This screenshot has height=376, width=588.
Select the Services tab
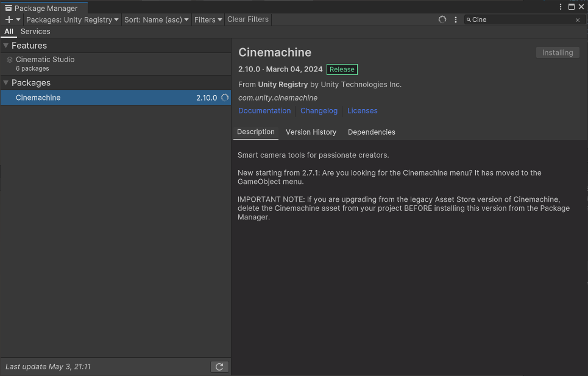coord(35,32)
